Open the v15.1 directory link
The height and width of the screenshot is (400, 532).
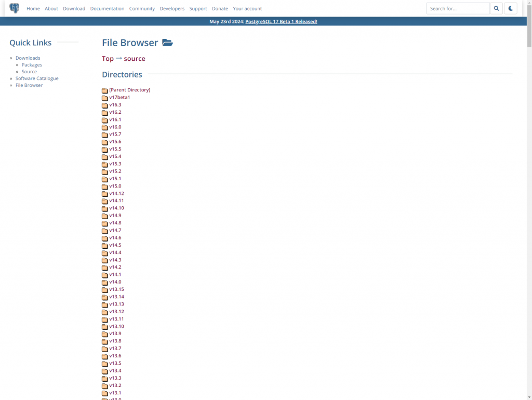click(x=115, y=179)
